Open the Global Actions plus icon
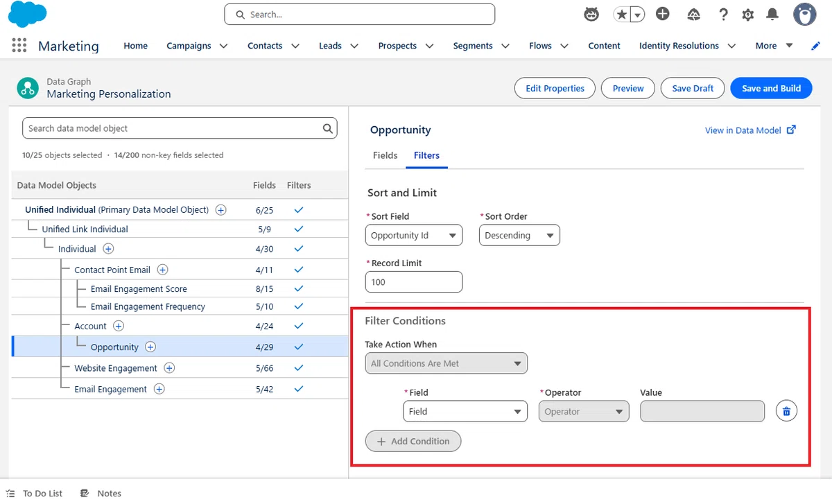 pyautogui.click(x=663, y=14)
